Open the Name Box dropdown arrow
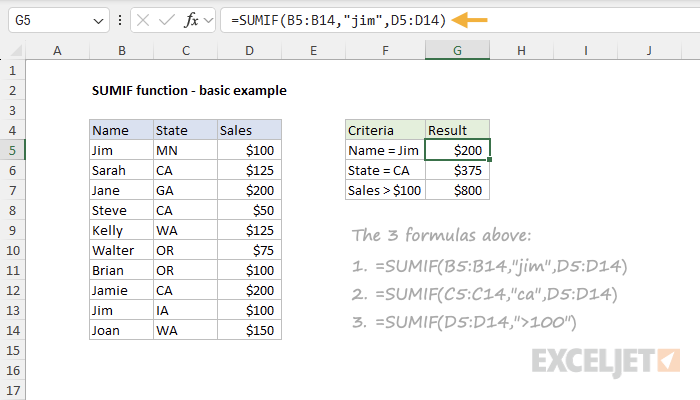 (x=98, y=21)
